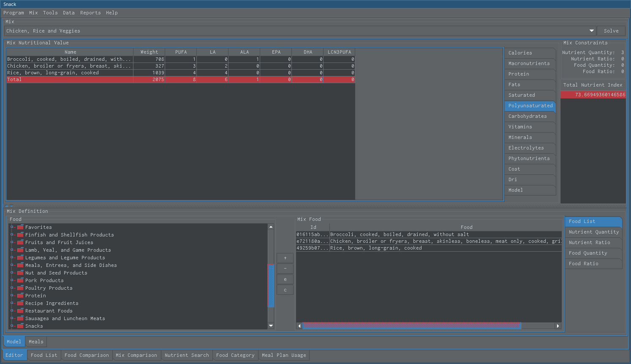Viewport: 631px width, 364px height.
Task: Expand the Legumes and Legume Products node
Action: coord(12,258)
